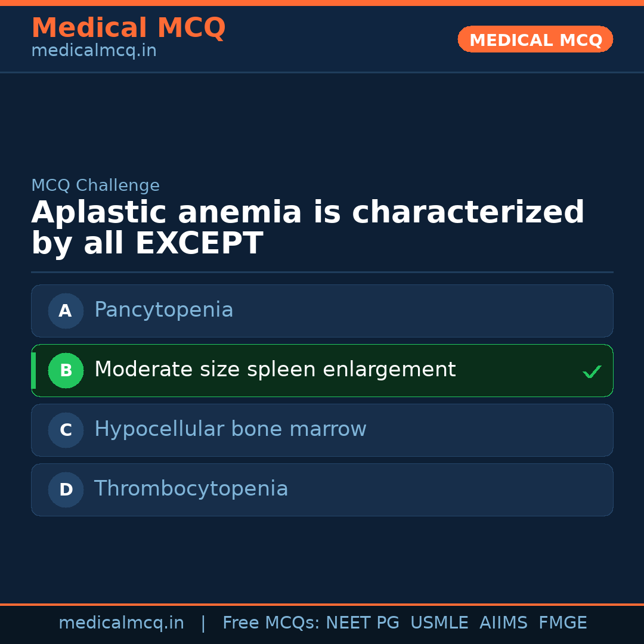The height and width of the screenshot is (644, 644).
Task: Open medicalmcq.in link below the header title
Action: click(94, 51)
